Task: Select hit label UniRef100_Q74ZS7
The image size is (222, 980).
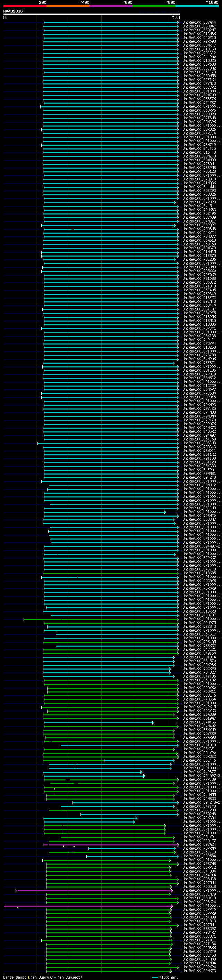Action: click(x=199, y=103)
